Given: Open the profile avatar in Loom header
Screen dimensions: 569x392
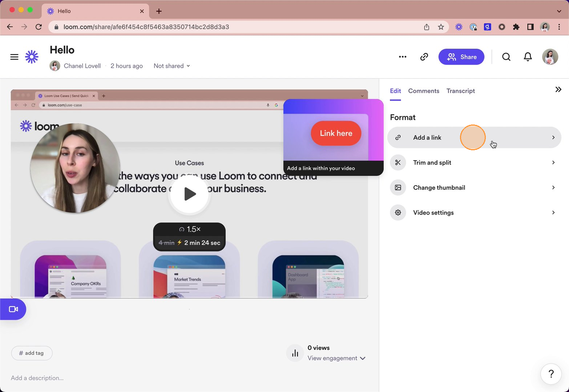Looking at the screenshot, I should (550, 57).
